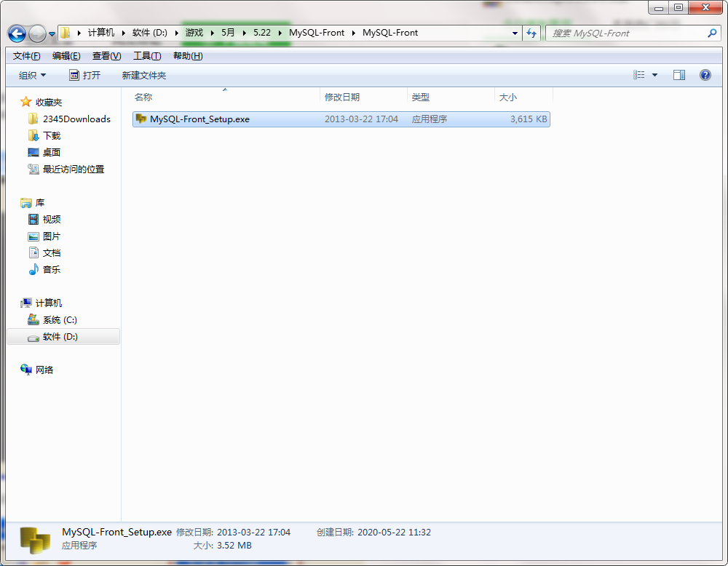Viewport: 728px width, 566px height.
Task: Click 计算机 in address breadcrumb
Action: tap(100, 33)
